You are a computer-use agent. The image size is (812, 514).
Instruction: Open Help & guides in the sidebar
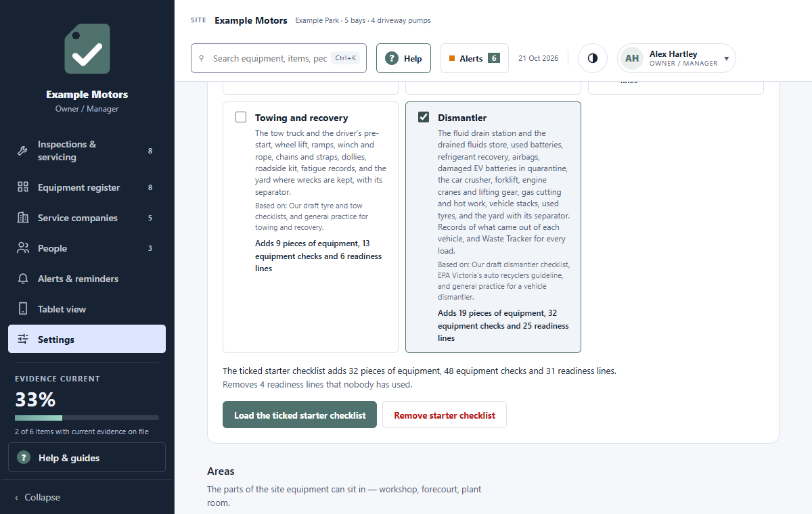[87, 458]
